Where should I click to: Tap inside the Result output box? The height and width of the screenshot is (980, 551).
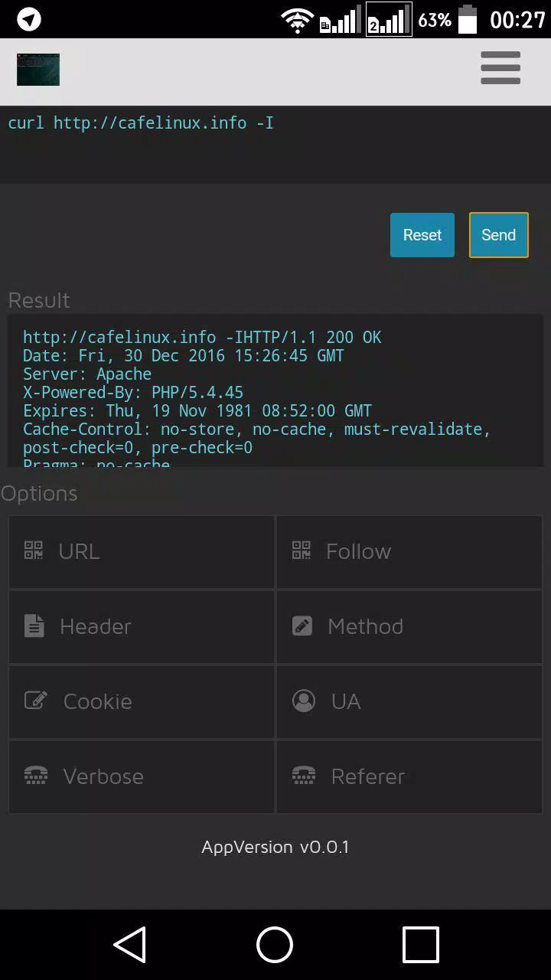click(x=275, y=390)
